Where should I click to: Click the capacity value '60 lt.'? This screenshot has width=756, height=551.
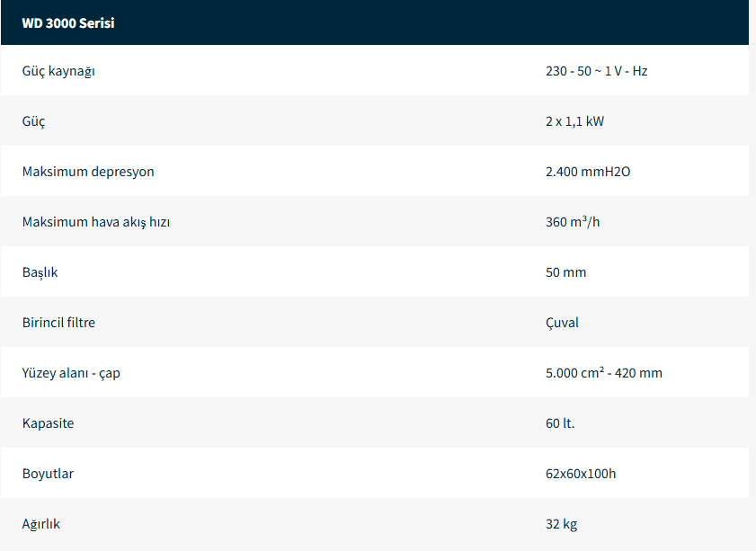click(560, 423)
